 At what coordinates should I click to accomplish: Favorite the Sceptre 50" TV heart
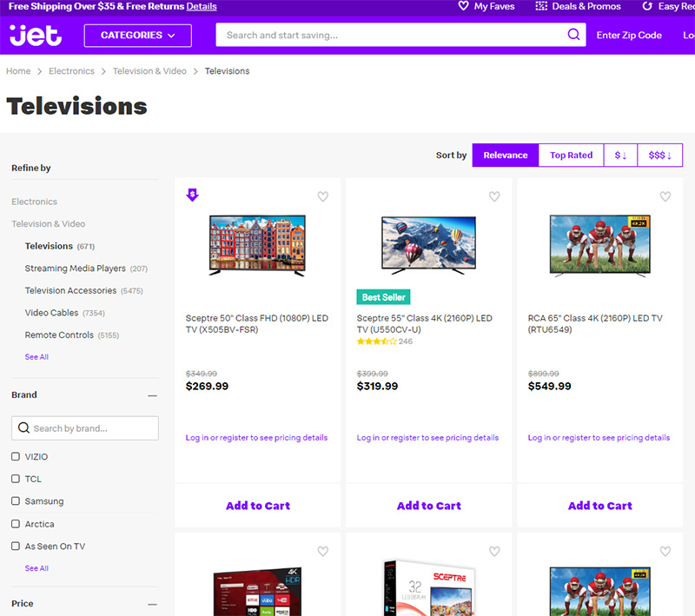click(x=322, y=196)
